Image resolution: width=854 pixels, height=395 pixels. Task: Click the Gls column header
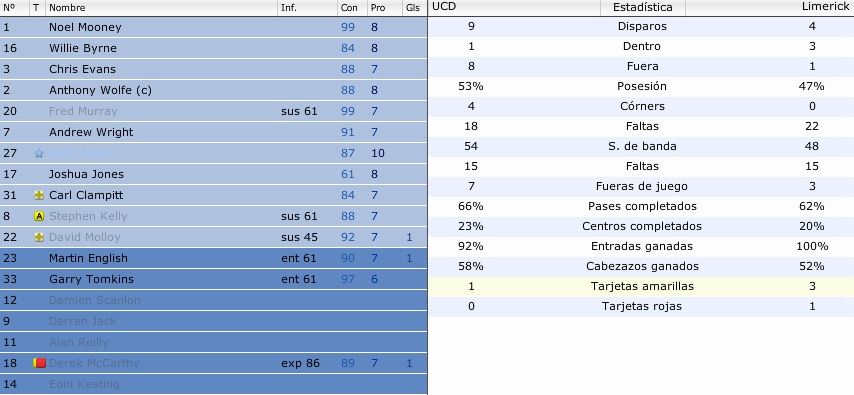tap(415, 8)
